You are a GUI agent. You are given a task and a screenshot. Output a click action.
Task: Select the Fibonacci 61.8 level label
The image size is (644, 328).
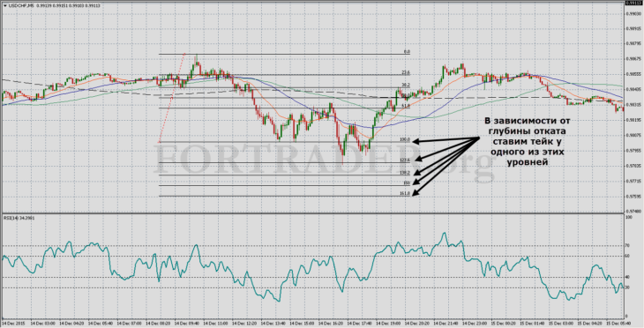tap(406, 106)
